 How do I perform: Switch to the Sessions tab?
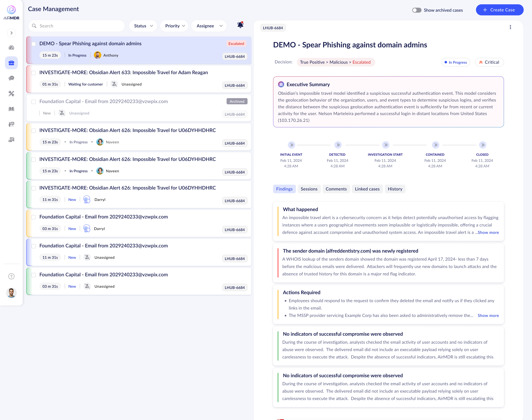click(309, 189)
